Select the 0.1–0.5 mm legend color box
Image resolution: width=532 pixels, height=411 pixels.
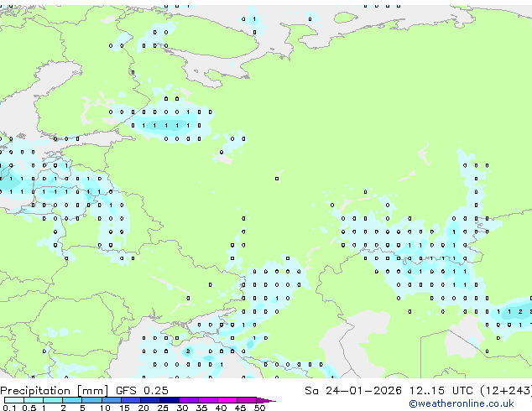(14, 400)
